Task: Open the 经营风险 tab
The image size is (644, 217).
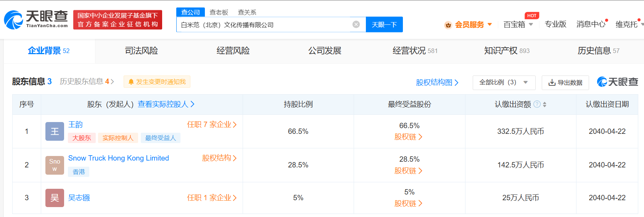Action: (x=233, y=51)
